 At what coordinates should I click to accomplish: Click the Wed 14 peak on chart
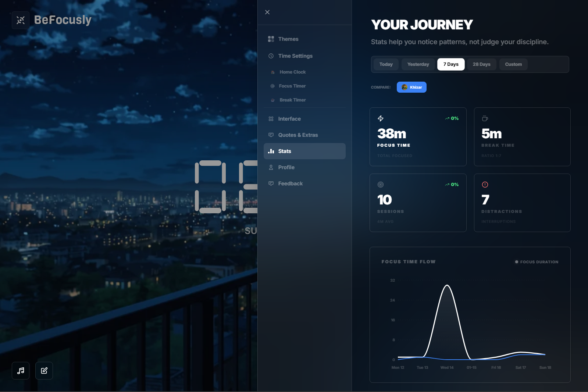click(x=447, y=285)
